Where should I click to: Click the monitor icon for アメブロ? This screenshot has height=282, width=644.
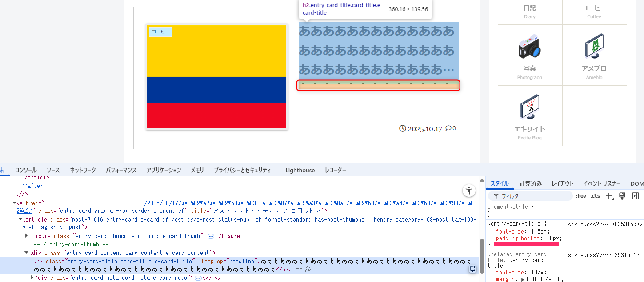pos(594,47)
